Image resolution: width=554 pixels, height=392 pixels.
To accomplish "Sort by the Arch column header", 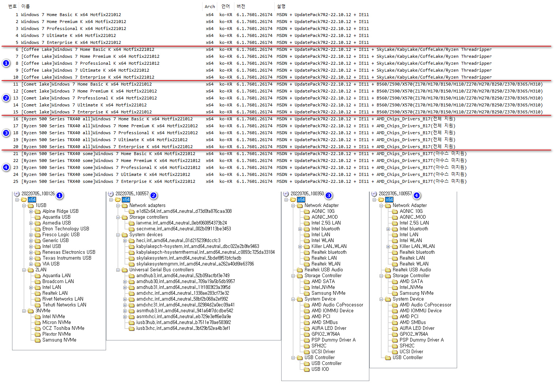I will [x=210, y=6].
